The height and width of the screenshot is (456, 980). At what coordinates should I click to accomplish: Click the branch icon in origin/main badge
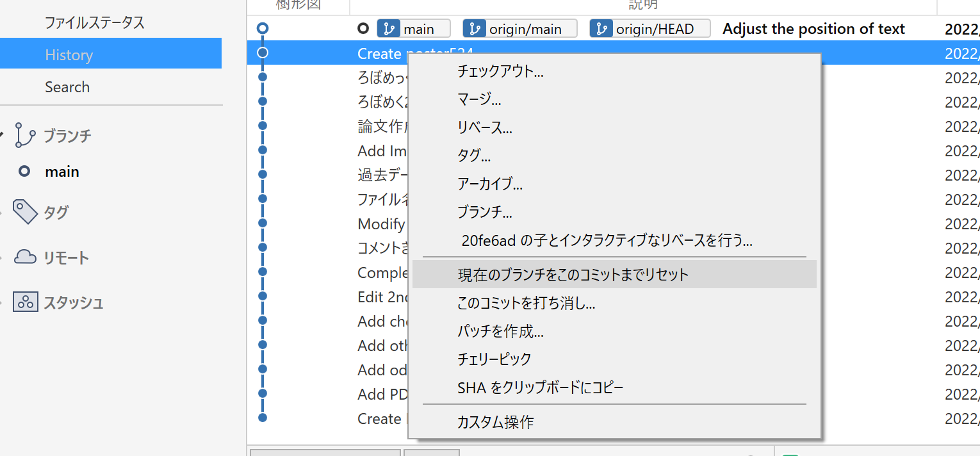[475, 29]
